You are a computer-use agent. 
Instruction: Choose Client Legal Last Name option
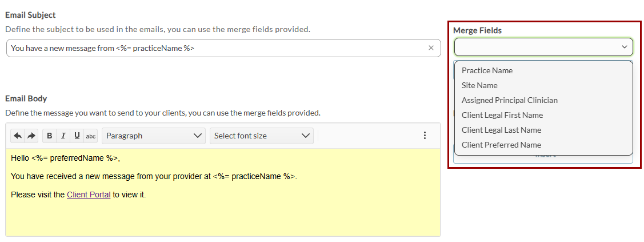pyautogui.click(x=501, y=130)
